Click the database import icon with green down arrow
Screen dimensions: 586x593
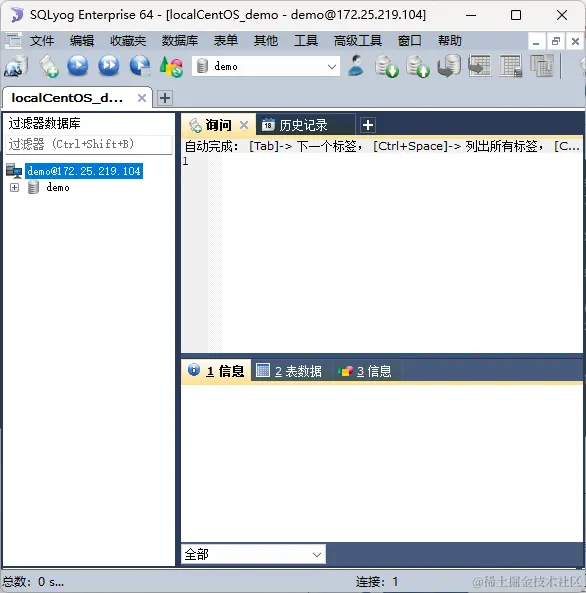point(387,66)
